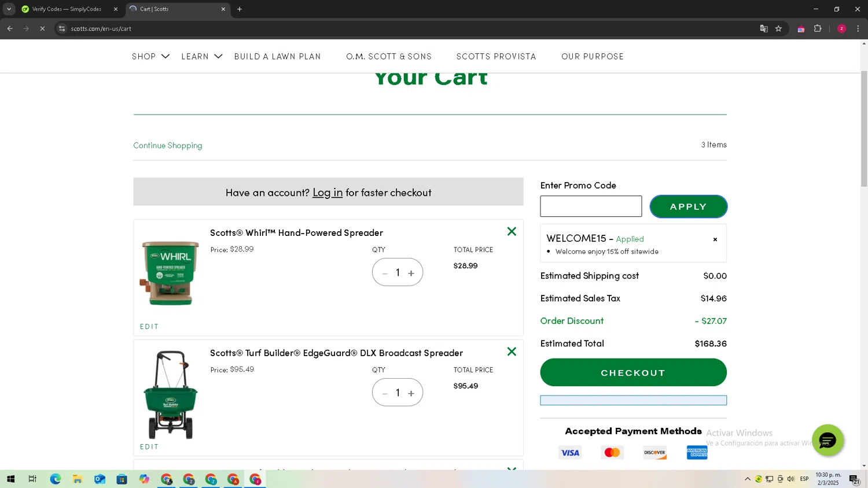Click the Discover payment icon
The height and width of the screenshot is (488, 868).
(654, 453)
